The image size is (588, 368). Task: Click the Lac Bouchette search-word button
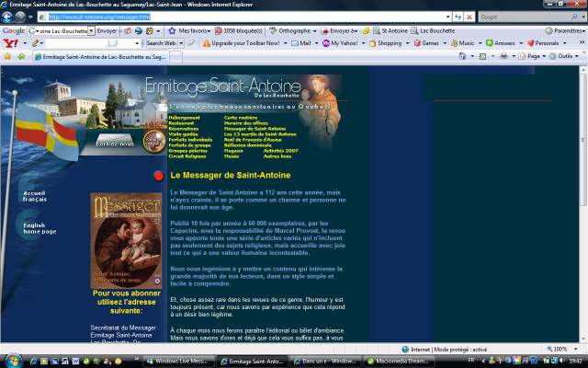click(433, 30)
